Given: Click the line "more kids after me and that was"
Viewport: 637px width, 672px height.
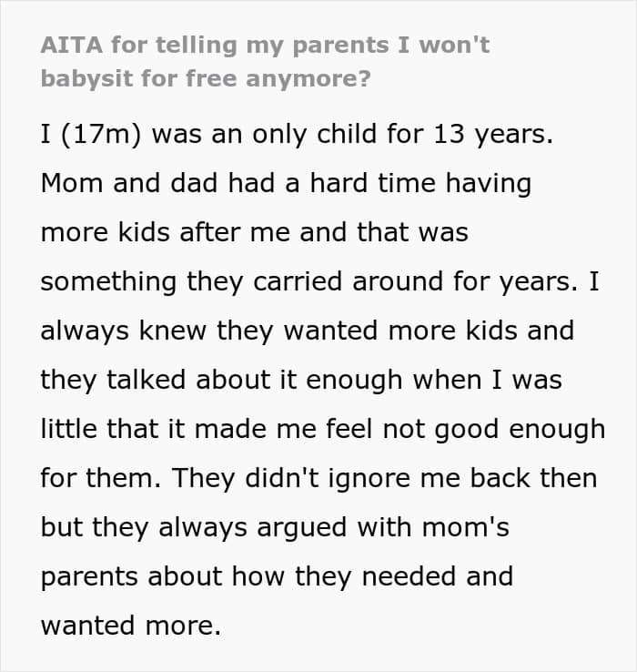Looking at the screenshot, I should 254,232.
